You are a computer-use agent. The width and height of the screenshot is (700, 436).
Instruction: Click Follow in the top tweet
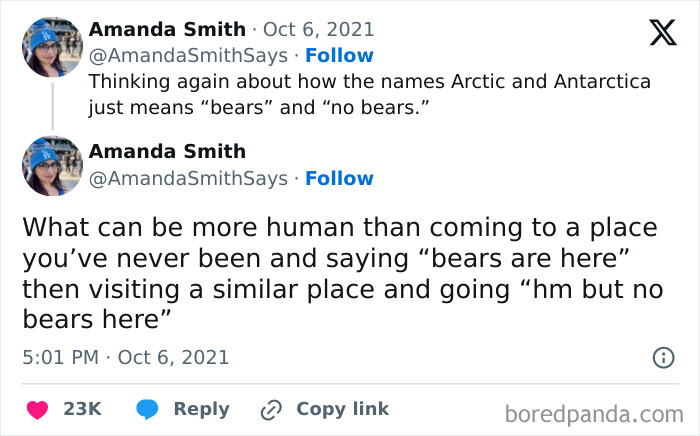(339, 55)
